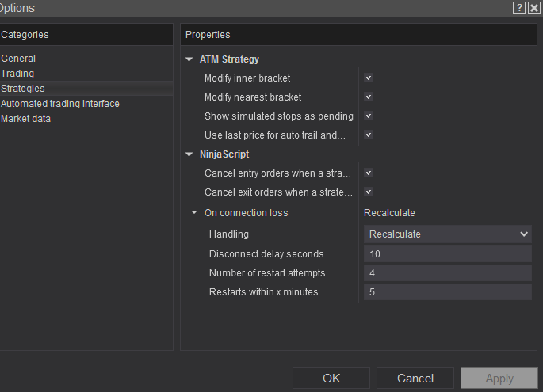Toggle Cancel exit orders checkbox
The width and height of the screenshot is (543, 392).
click(369, 192)
